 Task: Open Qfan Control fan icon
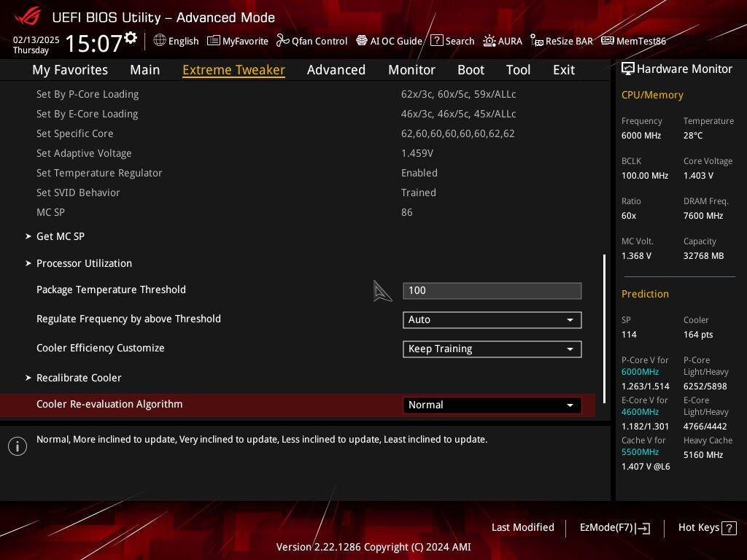(x=282, y=41)
